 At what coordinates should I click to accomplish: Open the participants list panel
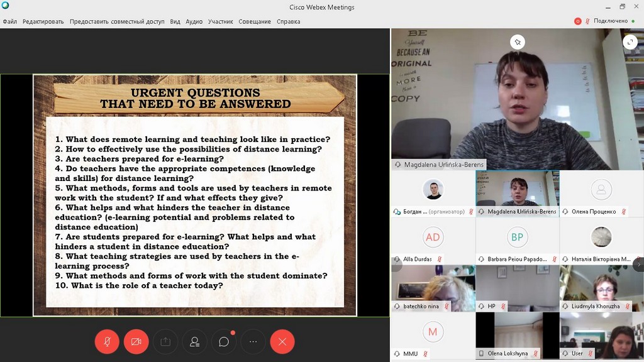[x=194, y=342]
